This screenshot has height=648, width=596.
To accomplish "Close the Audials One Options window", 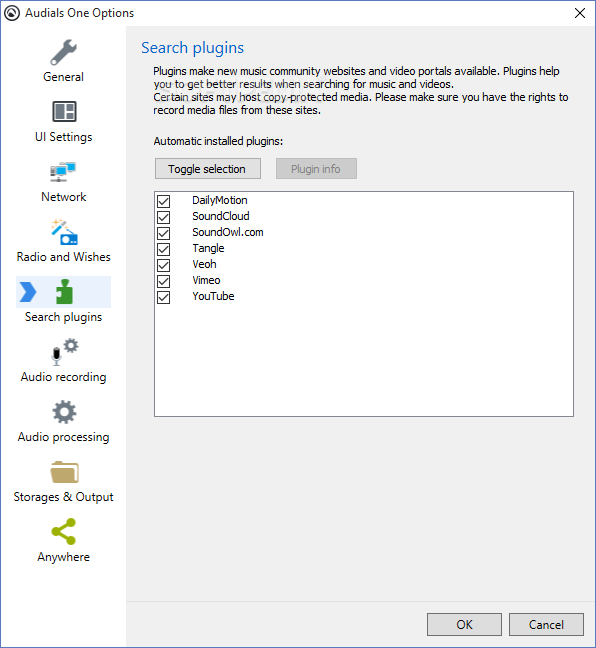I will click(x=580, y=13).
